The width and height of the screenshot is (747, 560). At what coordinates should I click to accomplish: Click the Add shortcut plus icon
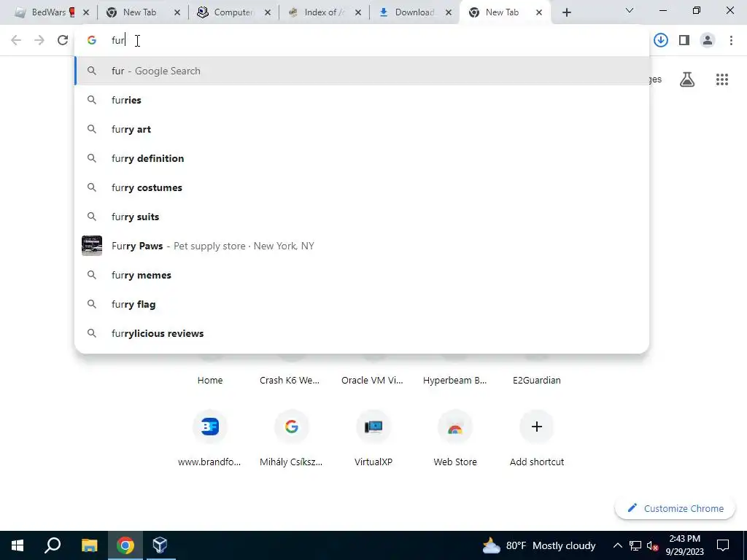537,426
